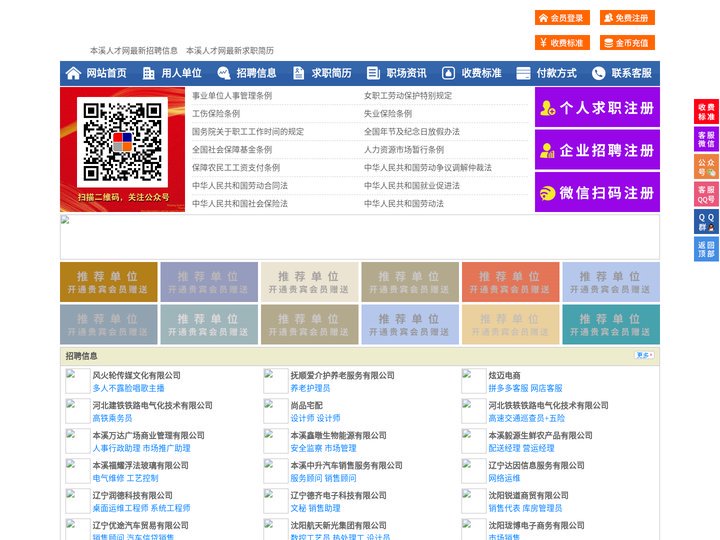
Task: Click the 会员登录 member login button
Action: (x=562, y=18)
